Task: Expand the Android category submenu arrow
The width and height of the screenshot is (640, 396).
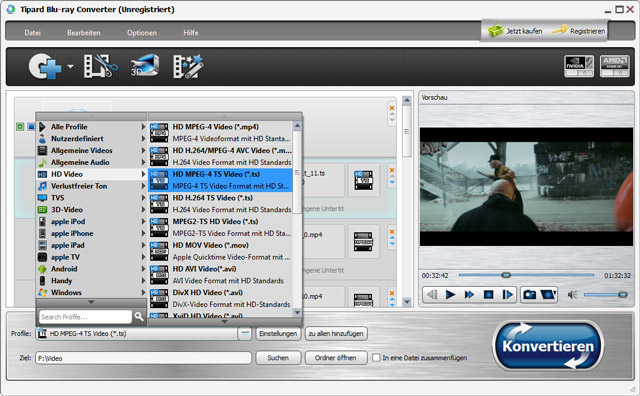Action: 143,269
